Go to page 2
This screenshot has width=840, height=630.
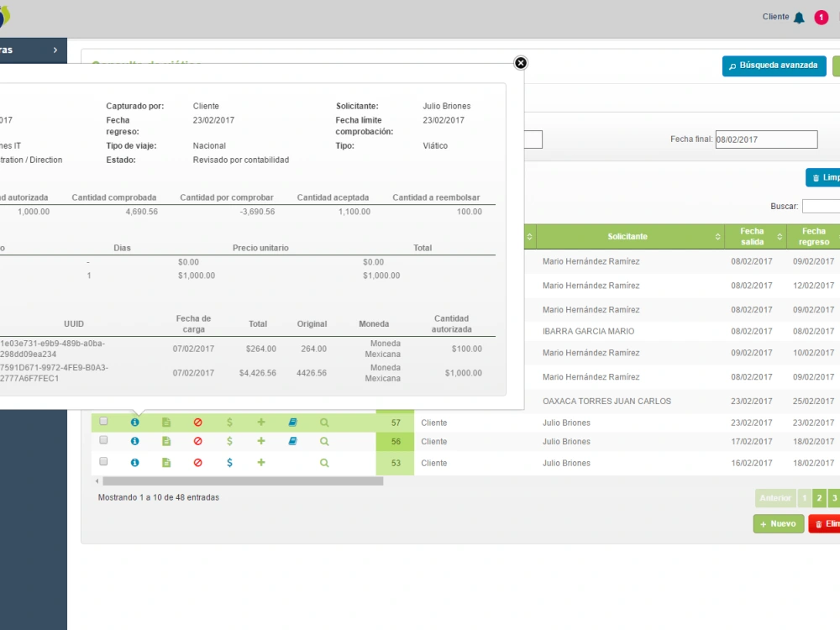[x=819, y=497]
